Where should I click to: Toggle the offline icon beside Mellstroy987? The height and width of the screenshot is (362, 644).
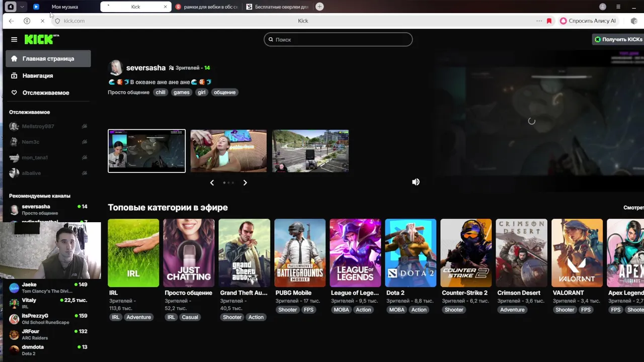coord(85,126)
